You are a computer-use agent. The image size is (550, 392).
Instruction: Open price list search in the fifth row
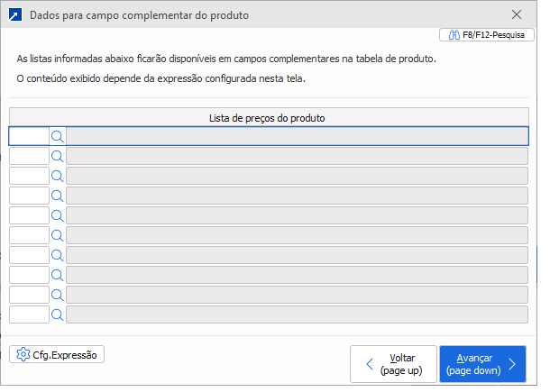(57, 215)
